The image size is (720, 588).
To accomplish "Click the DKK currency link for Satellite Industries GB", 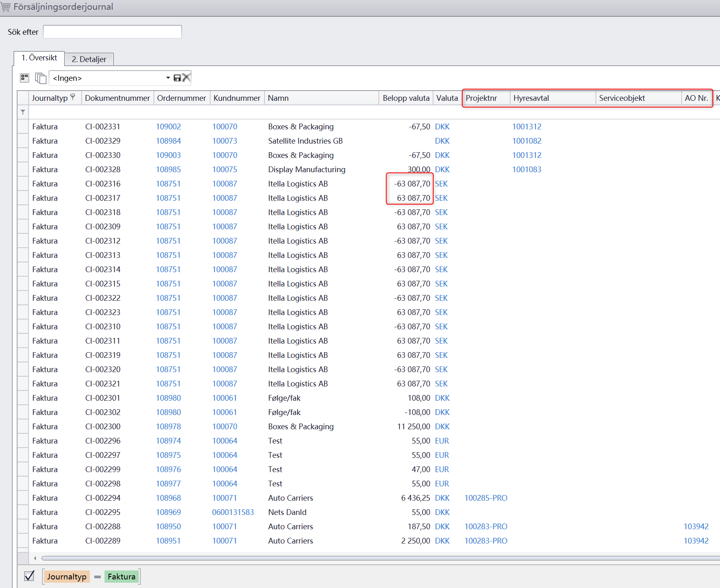I will tap(442, 141).
